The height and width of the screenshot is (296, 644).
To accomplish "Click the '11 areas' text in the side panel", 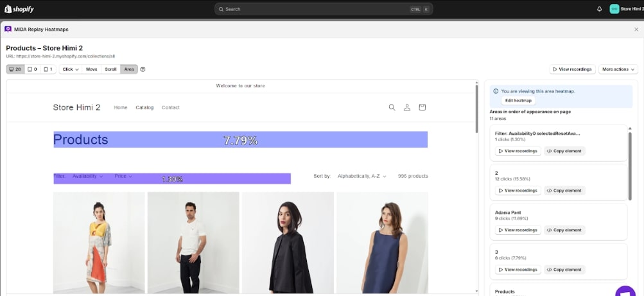I will (x=498, y=119).
